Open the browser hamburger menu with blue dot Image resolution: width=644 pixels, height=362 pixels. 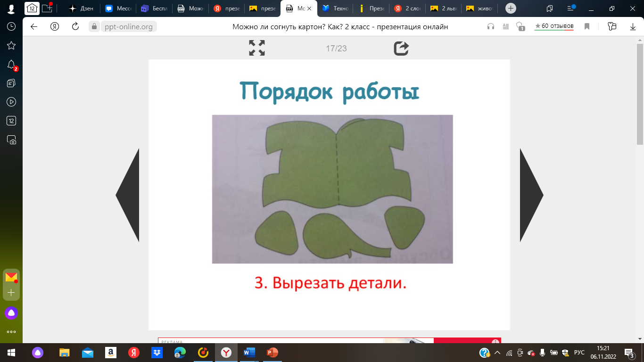tap(571, 8)
